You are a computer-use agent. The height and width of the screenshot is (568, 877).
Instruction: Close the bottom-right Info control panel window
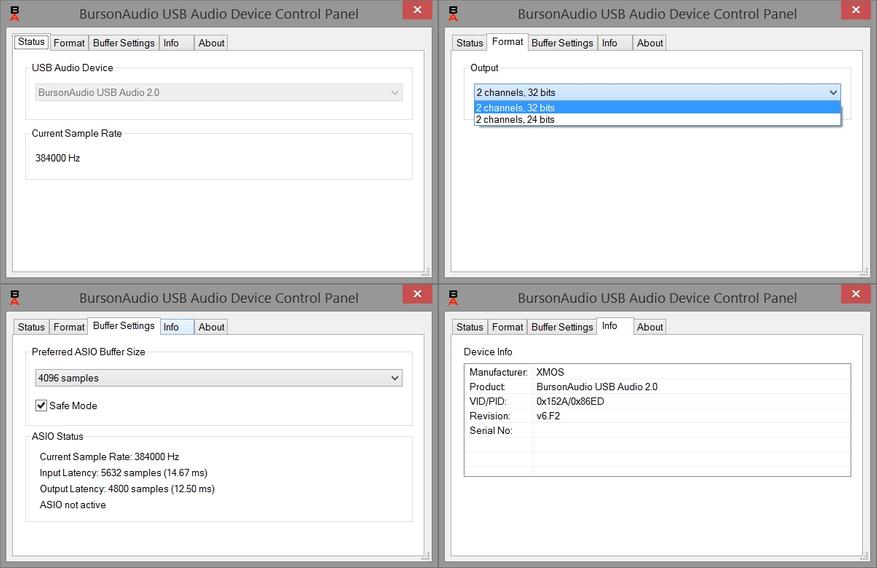(x=856, y=294)
